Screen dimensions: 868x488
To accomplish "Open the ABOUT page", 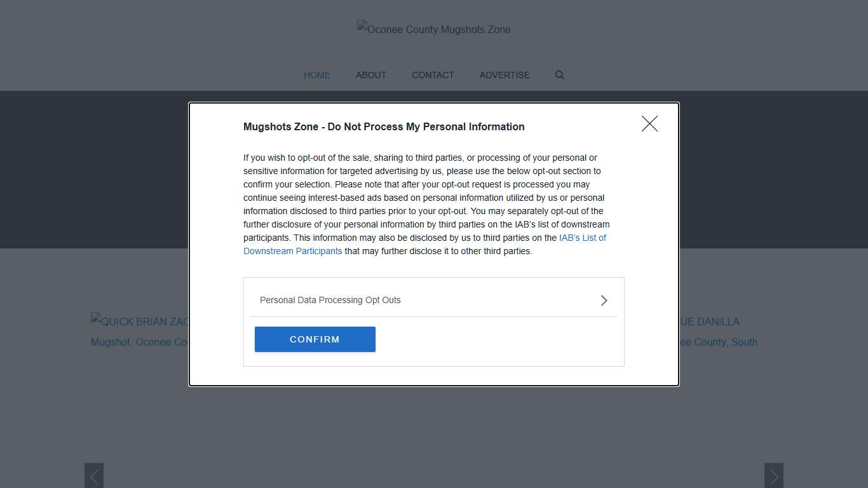I will click(x=371, y=75).
